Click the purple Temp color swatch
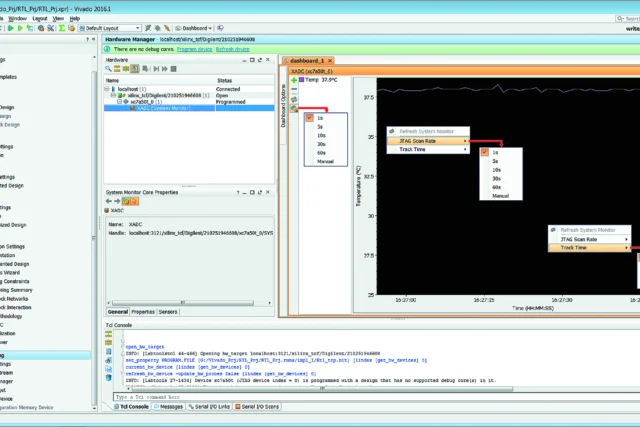Image resolution: width=640 pixels, height=427 pixels. (302, 80)
